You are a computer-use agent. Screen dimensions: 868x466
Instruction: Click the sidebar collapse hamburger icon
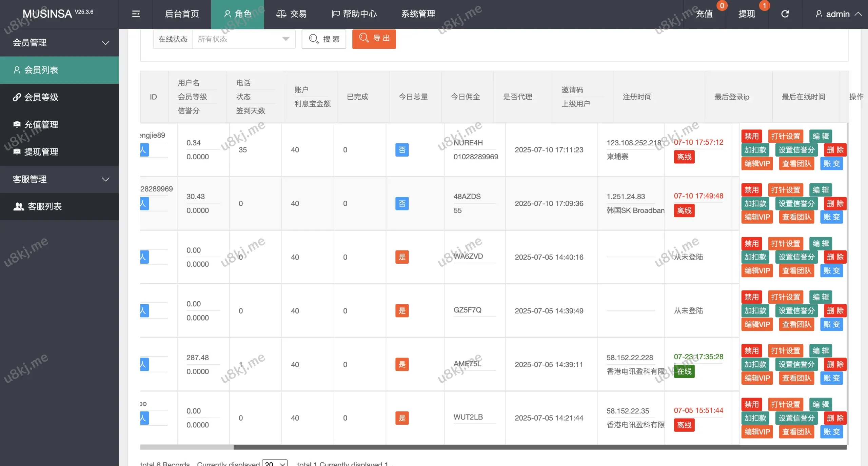click(x=136, y=14)
